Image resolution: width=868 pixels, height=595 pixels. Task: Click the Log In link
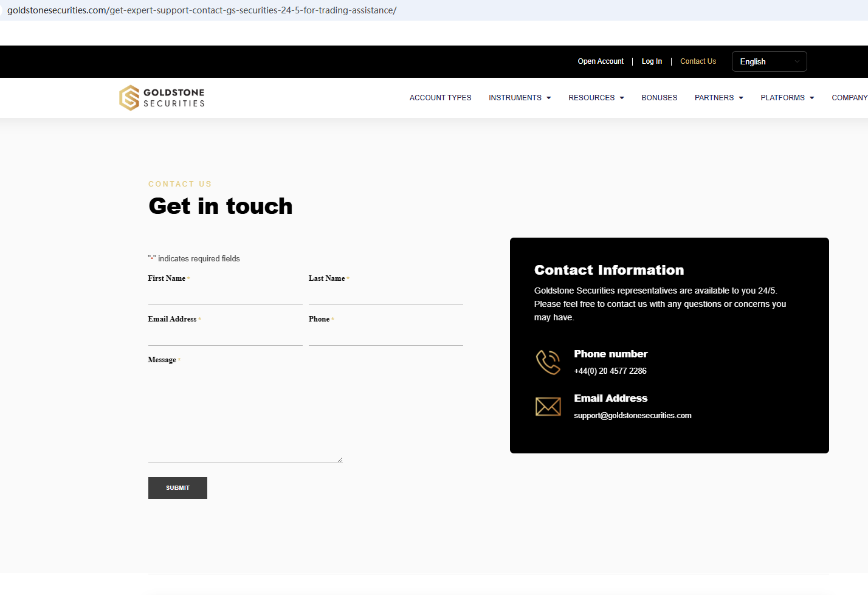[x=652, y=61]
